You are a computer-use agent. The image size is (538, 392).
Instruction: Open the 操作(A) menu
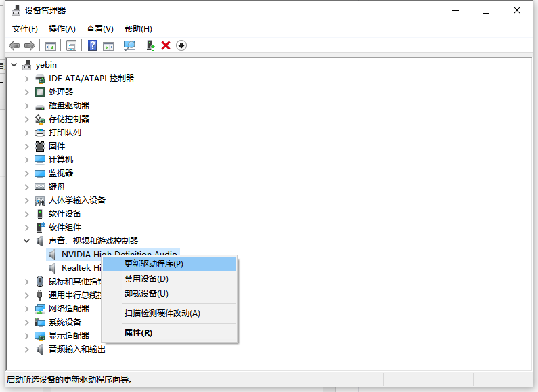click(62, 29)
